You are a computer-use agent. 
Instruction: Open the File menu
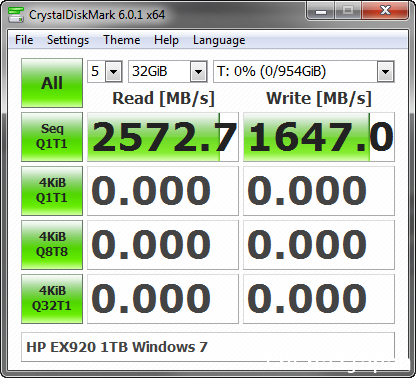point(24,40)
